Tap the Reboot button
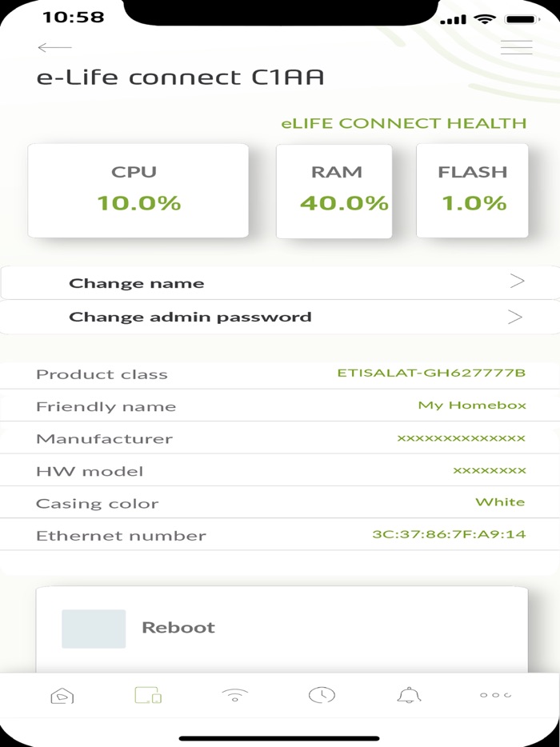The image size is (560, 747). coord(178,628)
